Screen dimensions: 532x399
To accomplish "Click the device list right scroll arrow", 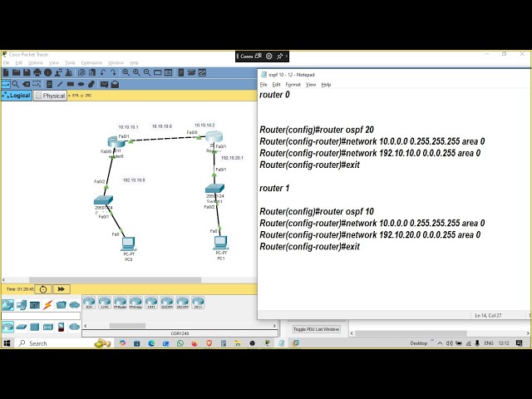I will pos(274,326).
